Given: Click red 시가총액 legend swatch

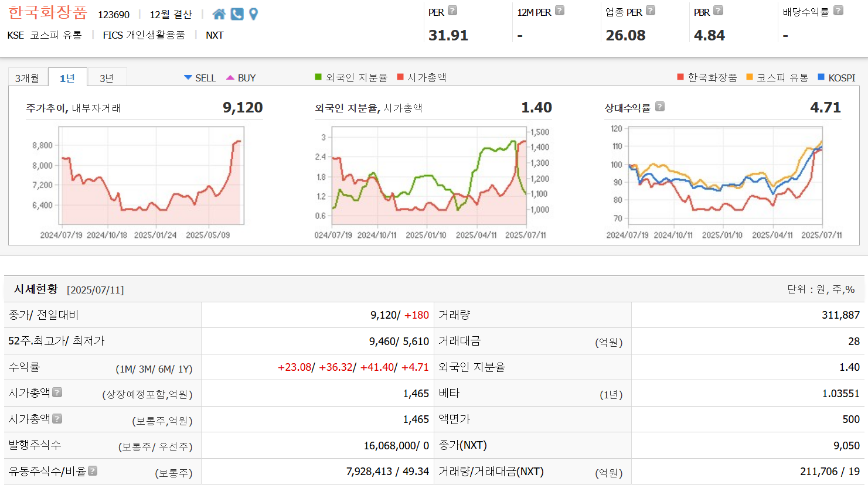Looking at the screenshot, I should (400, 77).
